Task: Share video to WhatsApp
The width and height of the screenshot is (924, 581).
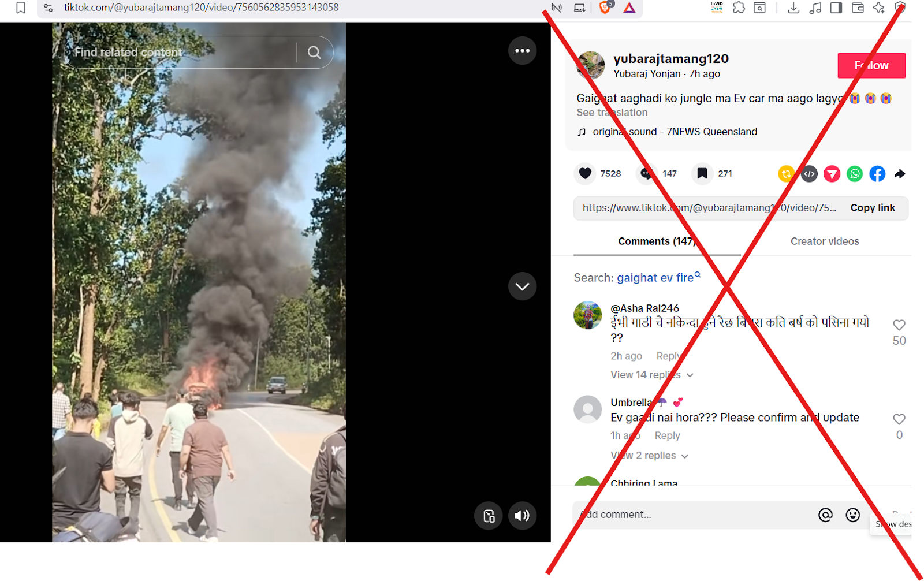Action: click(854, 174)
